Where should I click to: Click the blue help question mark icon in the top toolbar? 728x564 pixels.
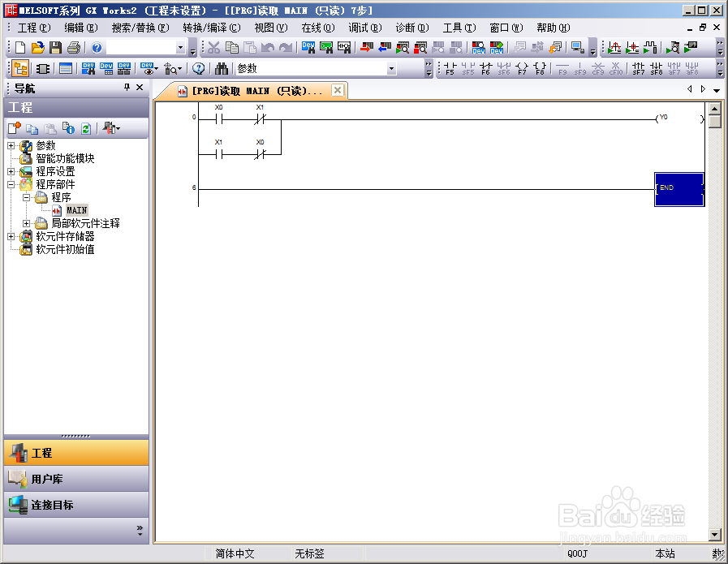97,47
